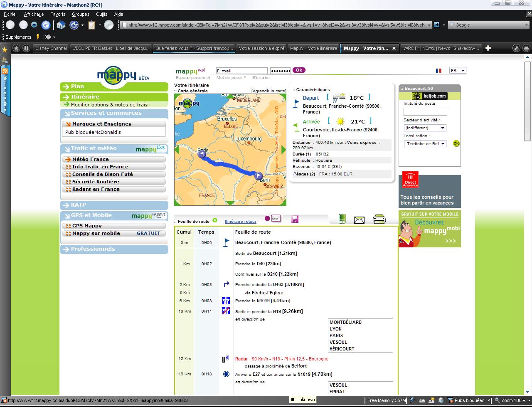
Task: Click the browser forward button
Action: point(24,25)
